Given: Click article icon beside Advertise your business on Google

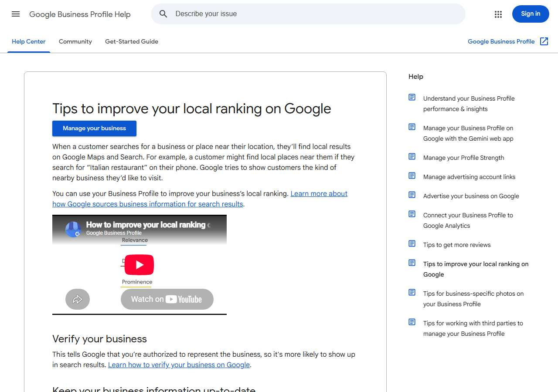Looking at the screenshot, I should click(412, 195).
